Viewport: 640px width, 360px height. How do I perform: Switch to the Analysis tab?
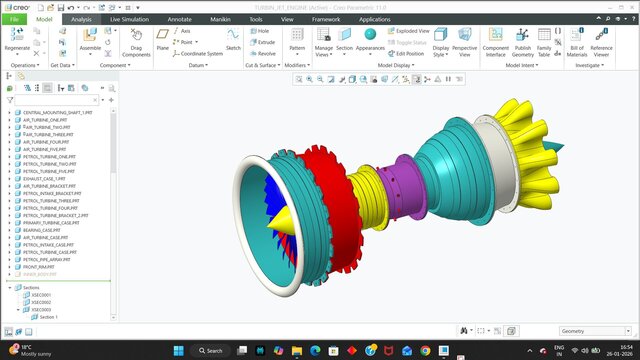coord(81,19)
